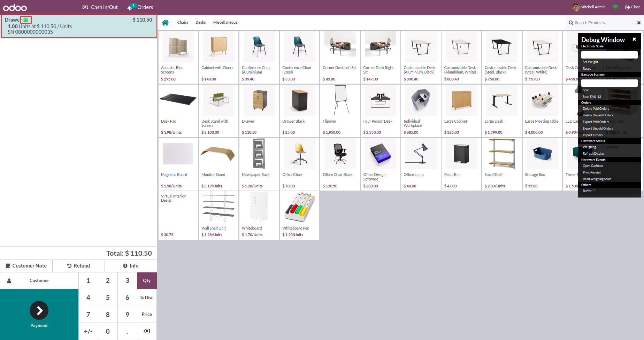Click the Refund button
The image size is (644, 340).
click(x=78, y=266)
